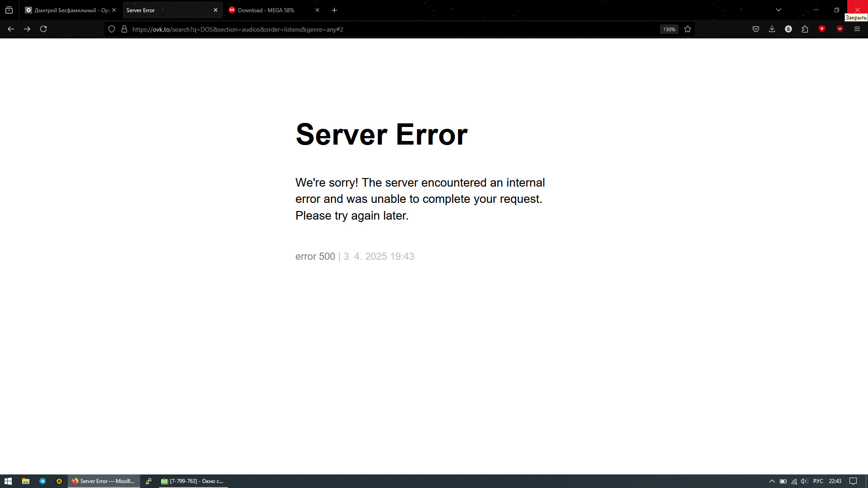Switch to Download - MEGA 58% tab
This screenshot has width=868, height=488.
point(266,10)
